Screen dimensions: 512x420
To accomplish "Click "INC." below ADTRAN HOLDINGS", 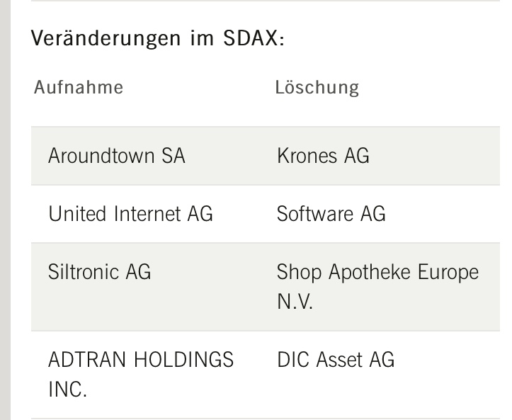I will 67,390.
